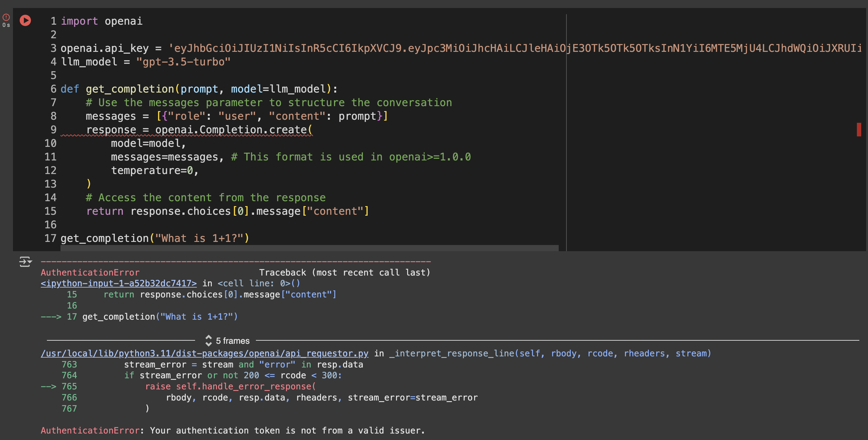Run the code cell with play button
The width and height of the screenshot is (868, 440).
pyautogui.click(x=25, y=21)
